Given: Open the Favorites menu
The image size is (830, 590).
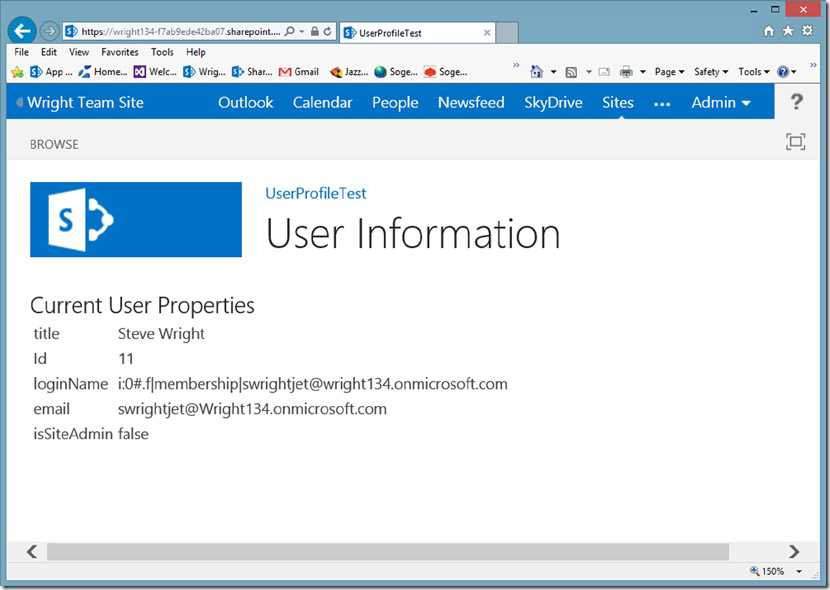Looking at the screenshot, I should coord(120,52).
